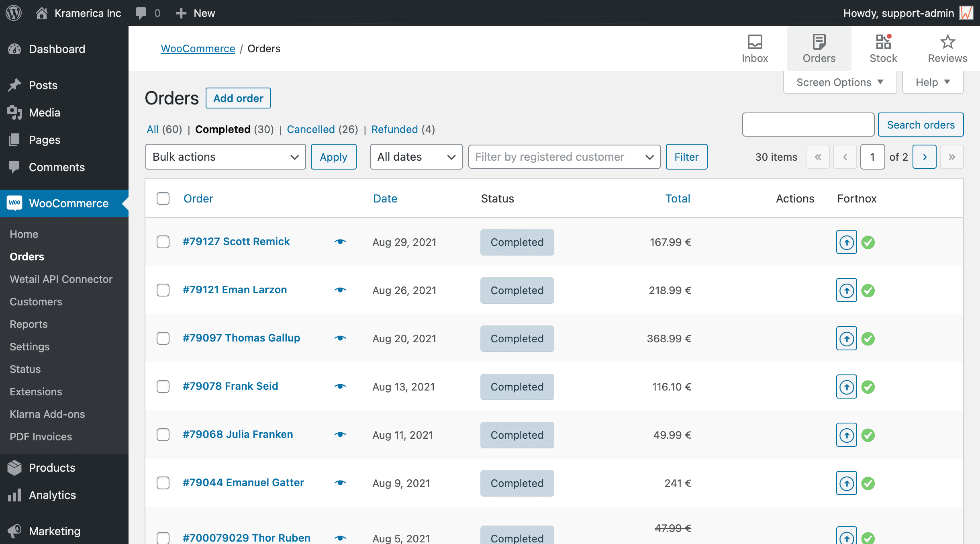Open order #79097 Thomas Gallup

pyautogui.click(x=241, y=337)
